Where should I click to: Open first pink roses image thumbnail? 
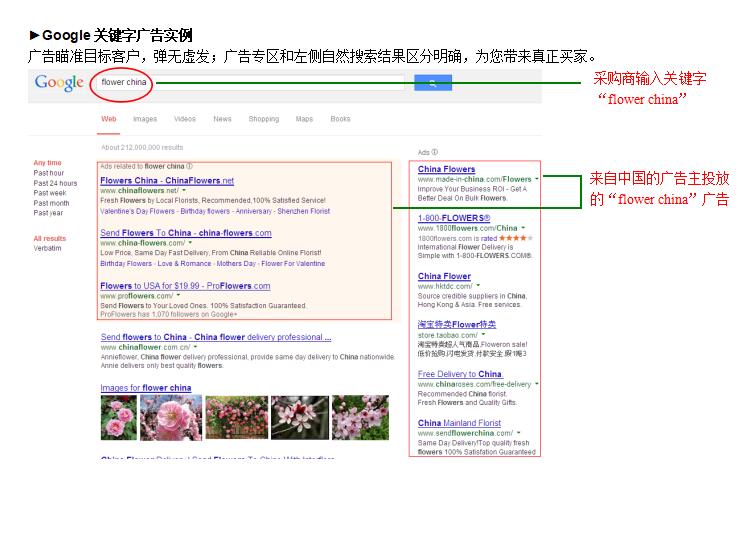pos(118,417)
